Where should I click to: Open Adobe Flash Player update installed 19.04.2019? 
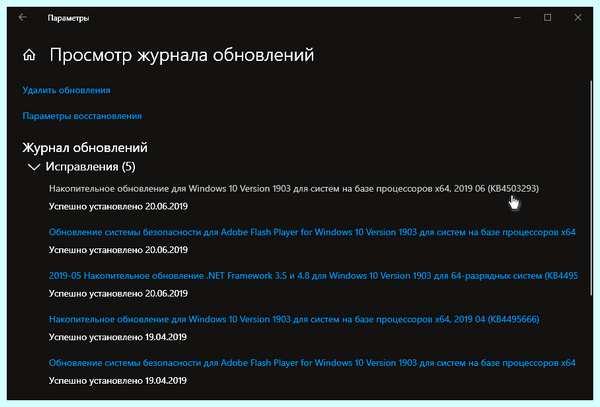click(312, 363)
